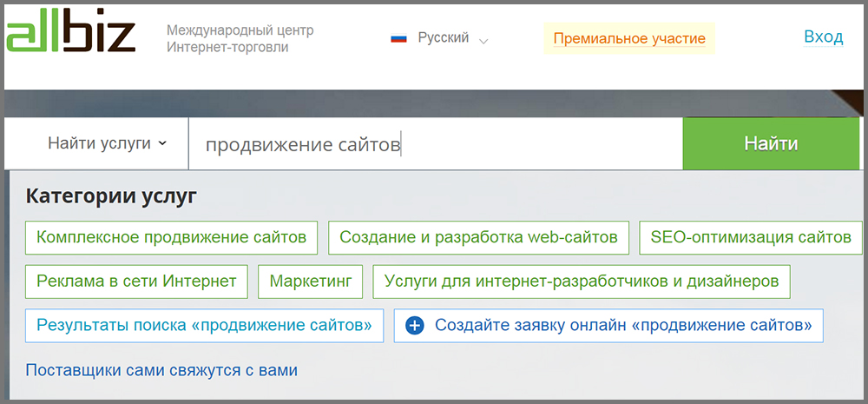Click Создайте заявку онлайн «продвижение сайтов»
This screenshot has width=868, height=404.
pyautogui.click(x=608, y=325)
